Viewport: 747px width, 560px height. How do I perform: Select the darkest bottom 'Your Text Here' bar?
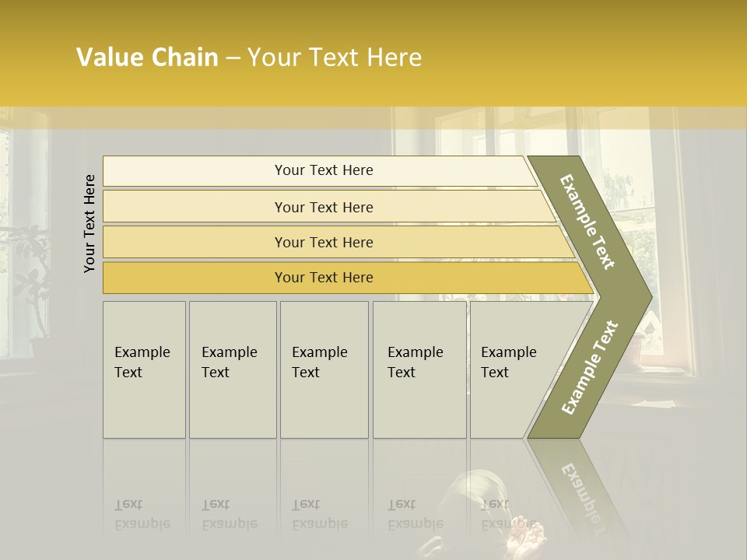[324, 278]
